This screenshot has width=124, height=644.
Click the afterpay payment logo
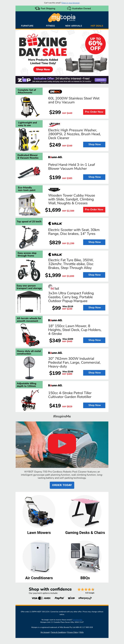[x=85, y=598]
